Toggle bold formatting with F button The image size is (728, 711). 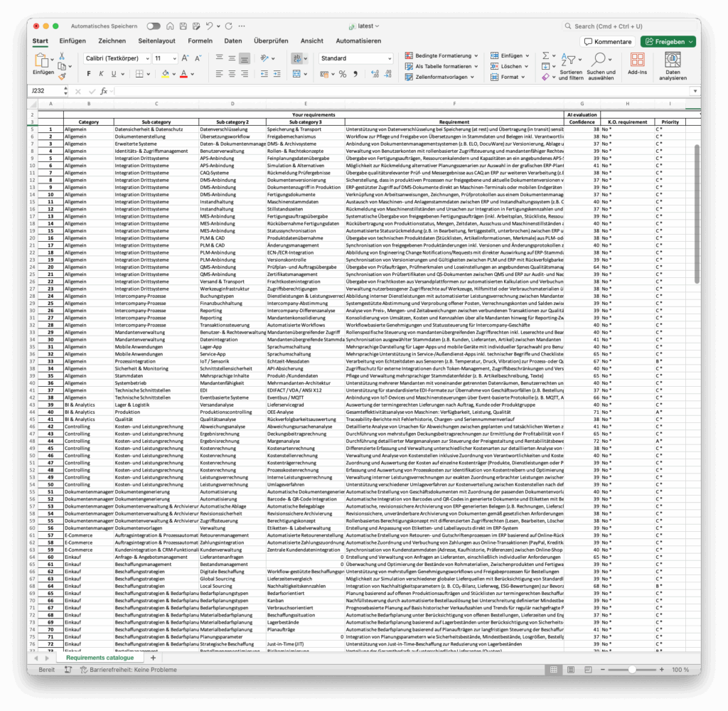(x=90, y=74)
